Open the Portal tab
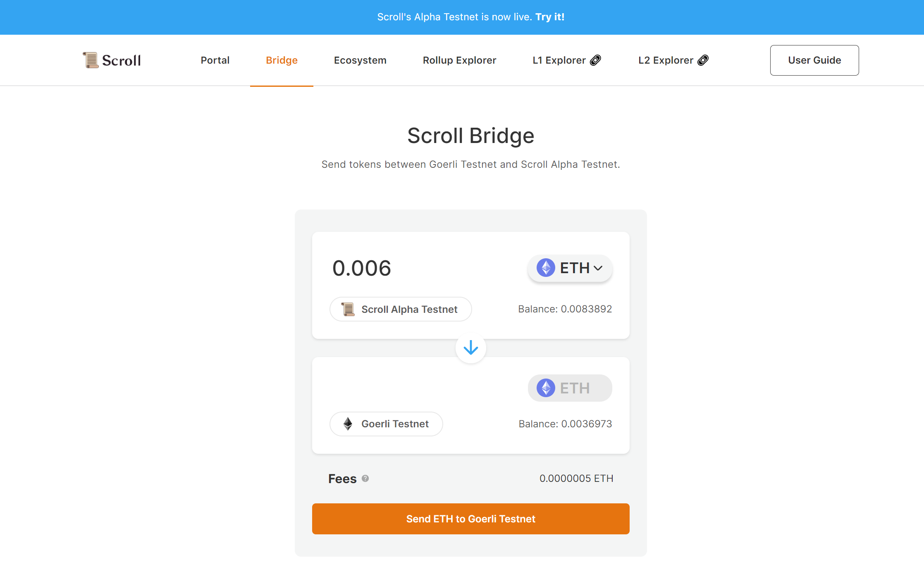 coord(215,60)
